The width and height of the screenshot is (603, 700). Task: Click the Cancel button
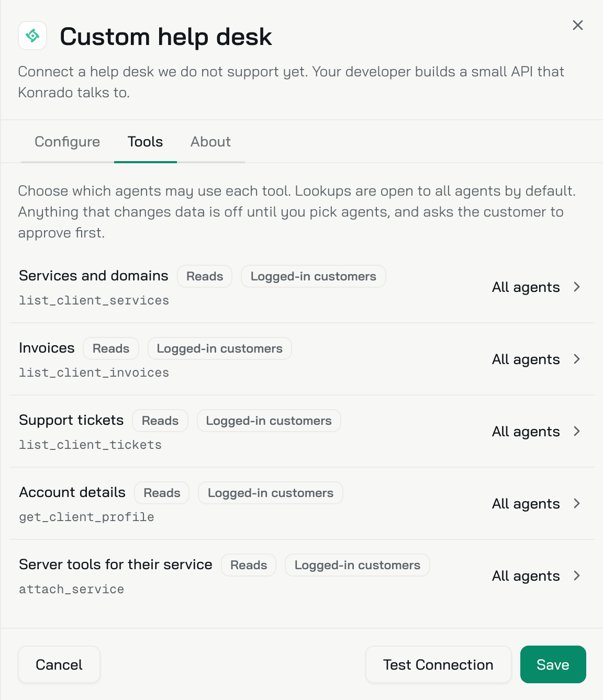[59, 664]
